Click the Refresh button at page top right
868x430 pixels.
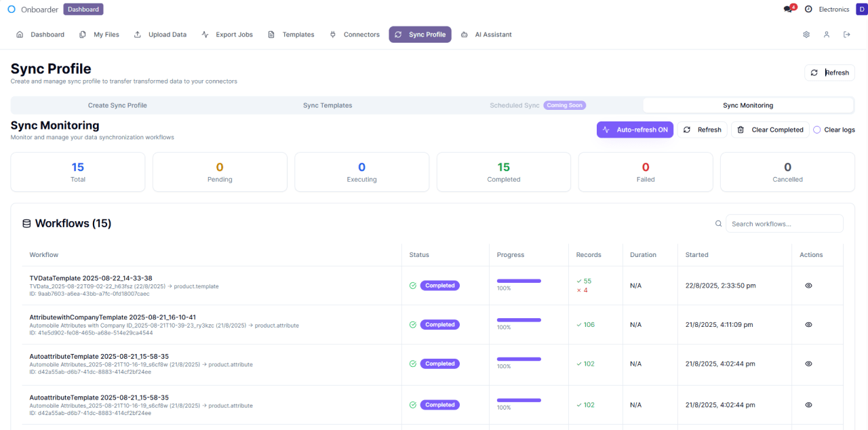coord(829,73)
